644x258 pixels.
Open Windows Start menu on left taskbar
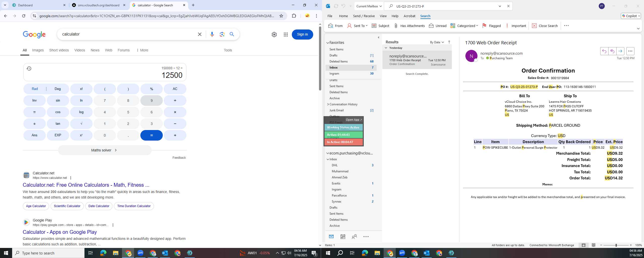(x=6, y=253)
